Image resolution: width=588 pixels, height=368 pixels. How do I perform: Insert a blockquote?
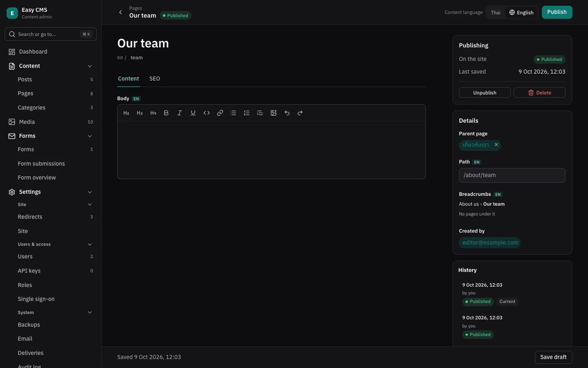pos(260,113)
